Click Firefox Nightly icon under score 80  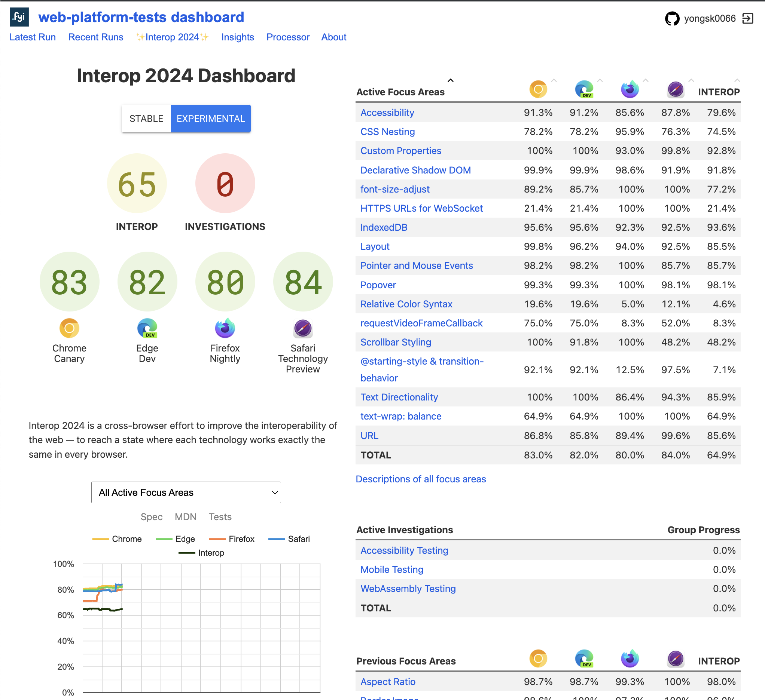(x=225, y=328)
